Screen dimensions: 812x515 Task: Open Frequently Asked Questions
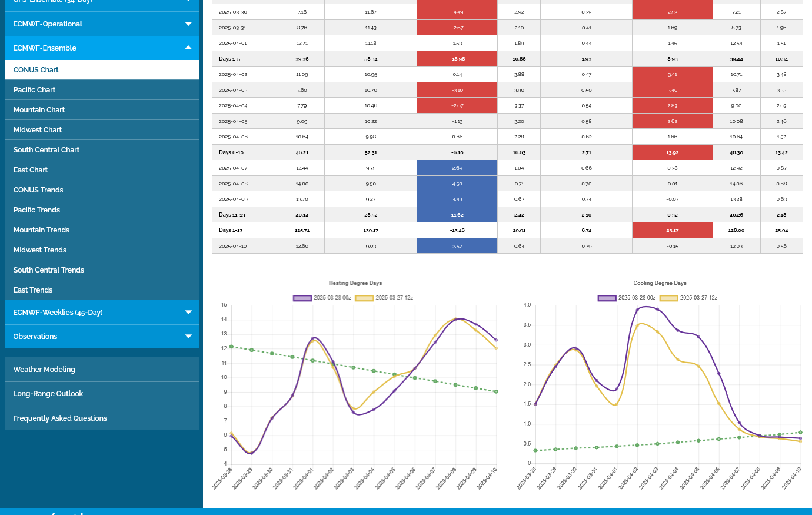(60, 418)
